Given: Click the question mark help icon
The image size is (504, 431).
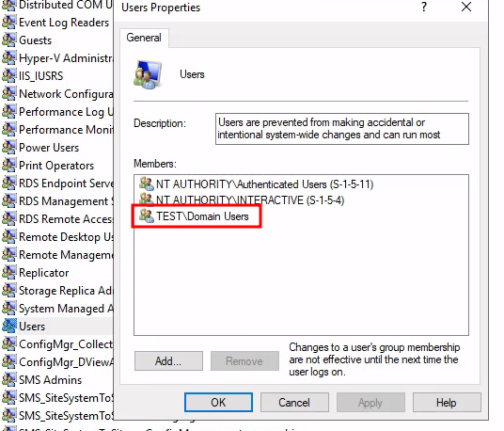Looking at the screenshot, I should point(424,7).
